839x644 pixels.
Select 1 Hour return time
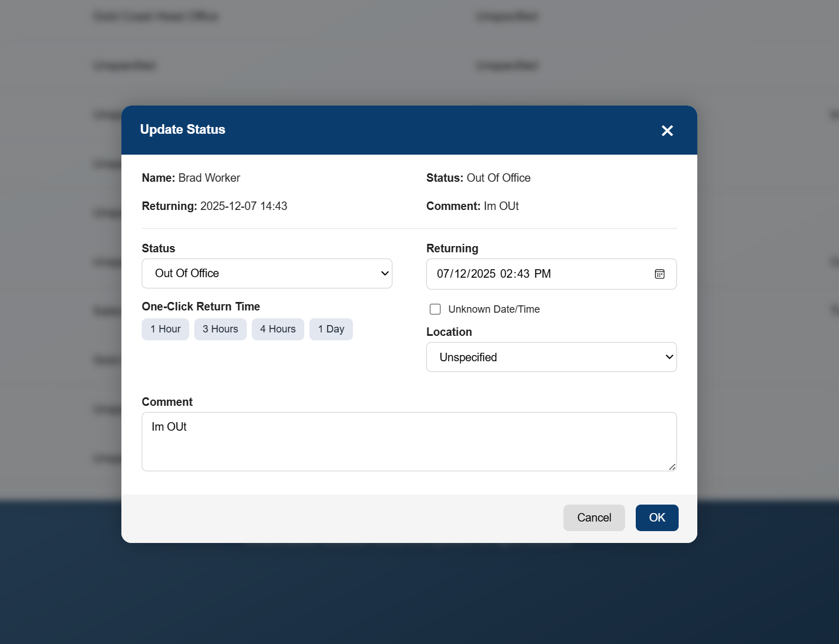[165, 329]
